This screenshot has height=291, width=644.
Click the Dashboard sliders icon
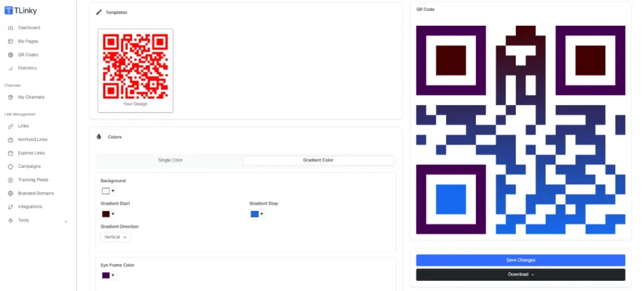point(11,28)
